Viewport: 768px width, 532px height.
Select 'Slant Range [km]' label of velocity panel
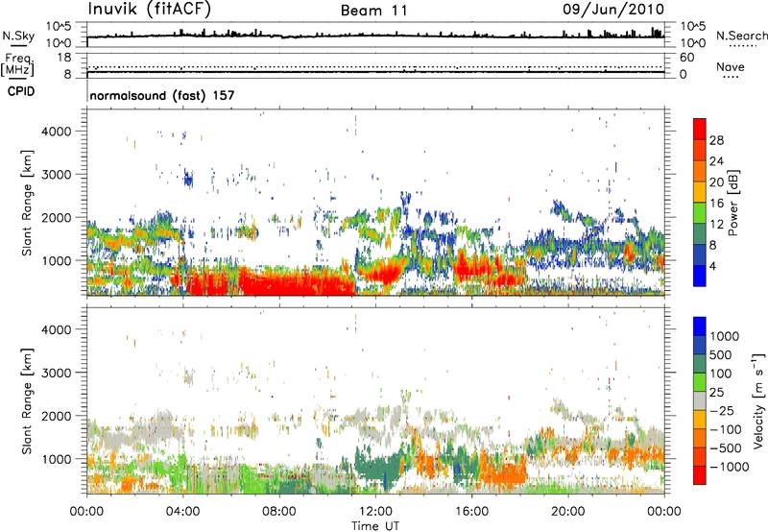tap(27, 400)
